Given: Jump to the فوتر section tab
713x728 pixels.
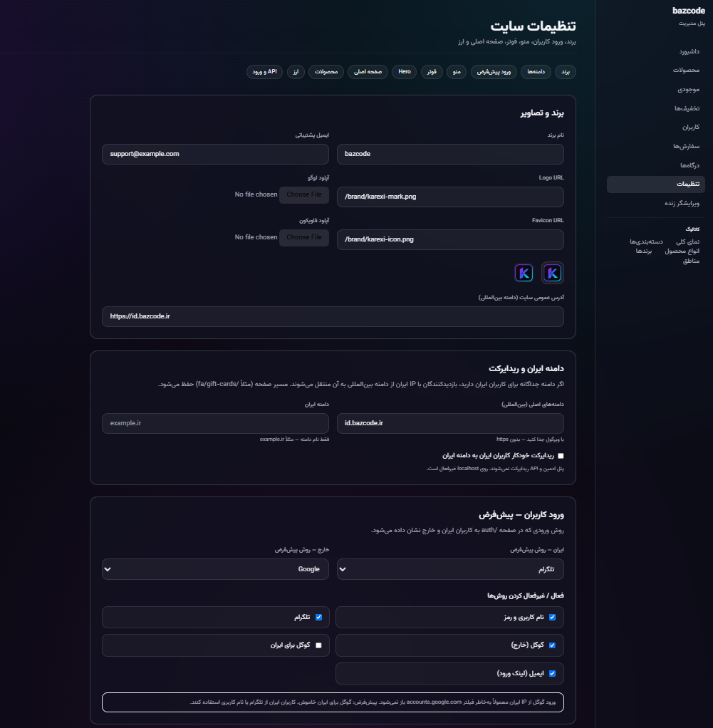Looking at the screenshot, I should (432, 72).
